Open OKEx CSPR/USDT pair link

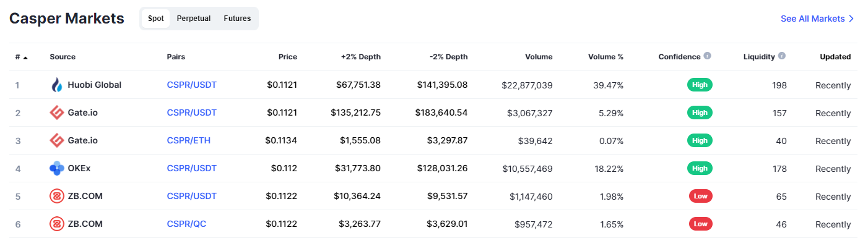point(192,168)
